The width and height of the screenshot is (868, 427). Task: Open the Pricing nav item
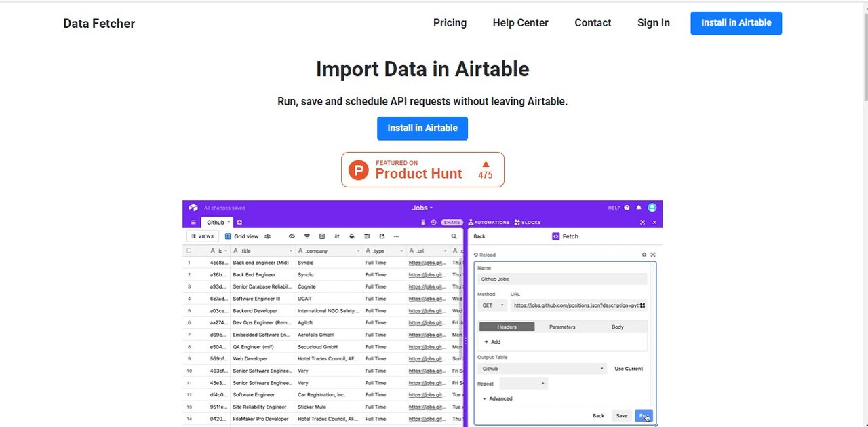point(450,23)
